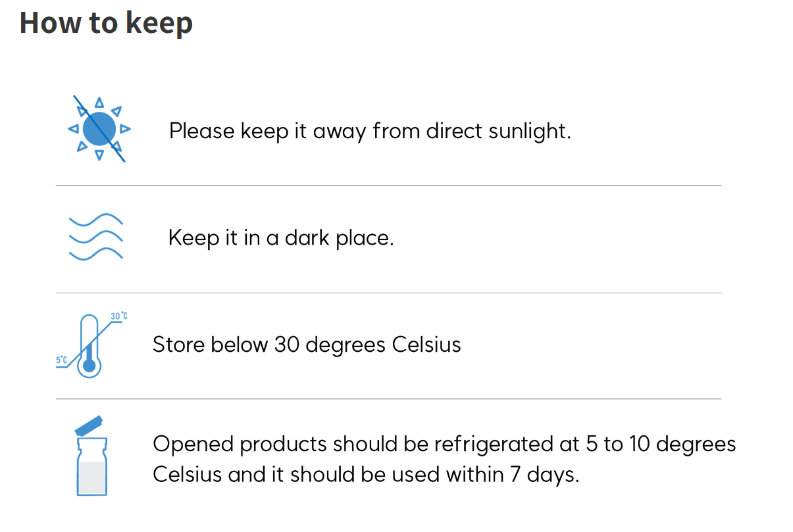Viewport: 793px width, 532px height.
Task: Select the direct sunlight warning text
Action: pyautogui.click(x=370, y=131)
